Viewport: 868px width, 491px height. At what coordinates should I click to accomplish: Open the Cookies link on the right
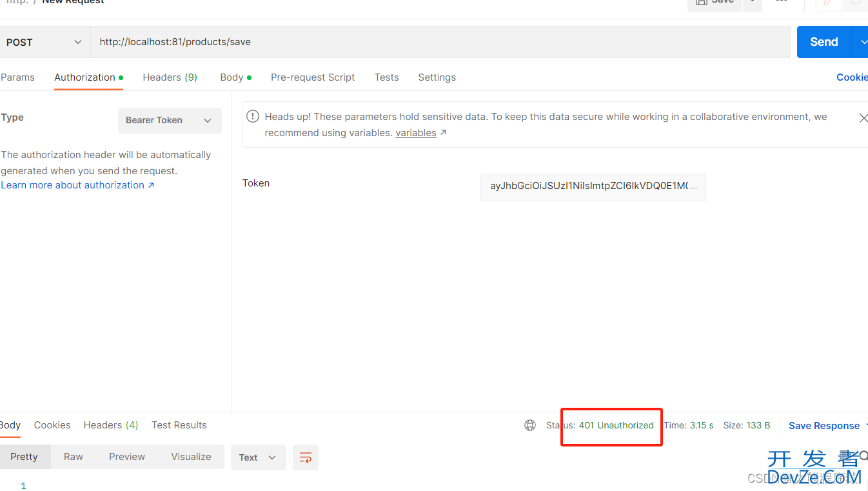[x=852, y=77]
